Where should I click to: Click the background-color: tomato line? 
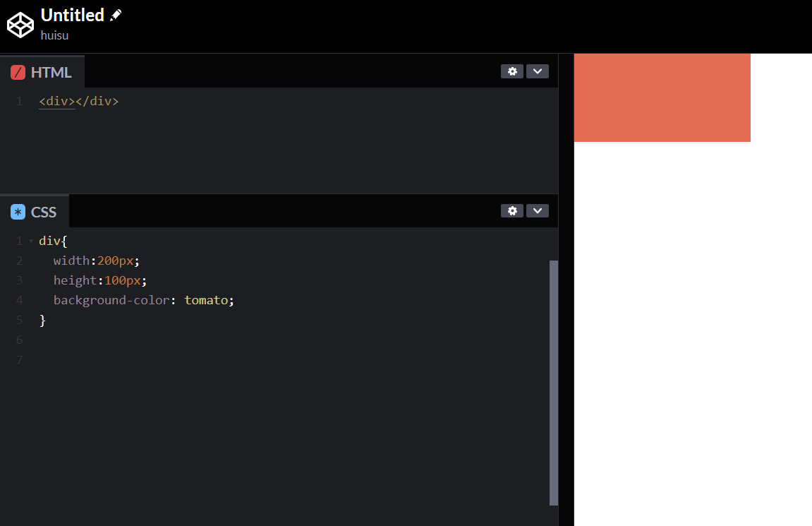click(143, 300)
